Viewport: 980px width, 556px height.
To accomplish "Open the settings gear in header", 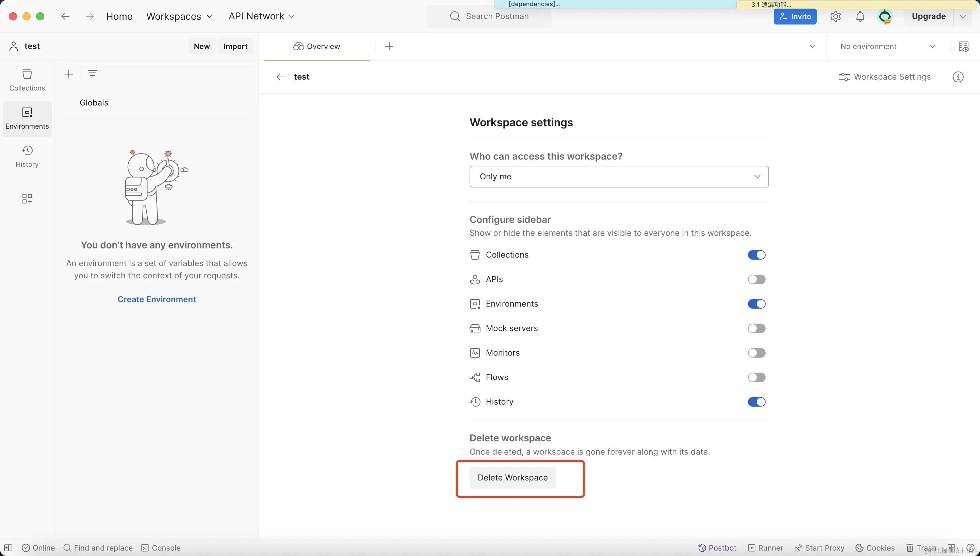I will (835, 16).
